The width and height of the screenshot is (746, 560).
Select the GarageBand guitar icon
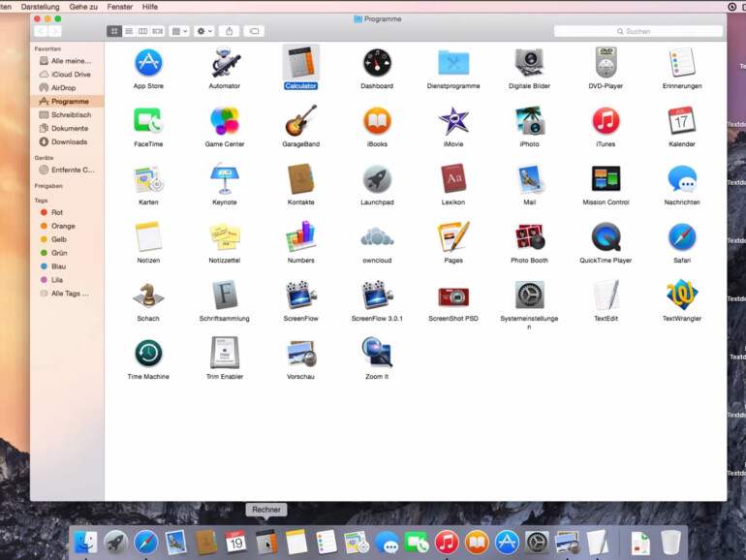pos(300,121)
